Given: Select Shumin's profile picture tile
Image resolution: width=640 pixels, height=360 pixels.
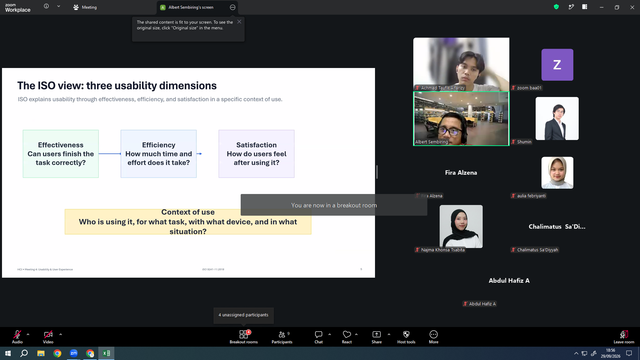Looking at the screenshot, I should 557,118.
